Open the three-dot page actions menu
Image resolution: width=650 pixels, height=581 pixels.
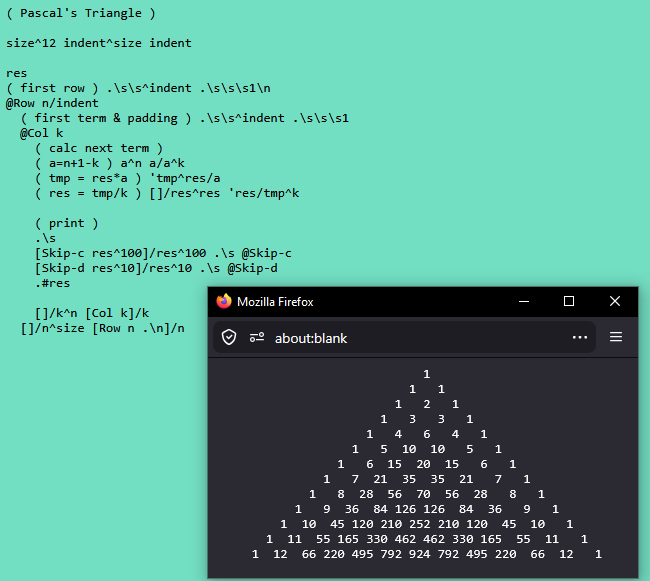pyautogui.click(x=580, y=337)
